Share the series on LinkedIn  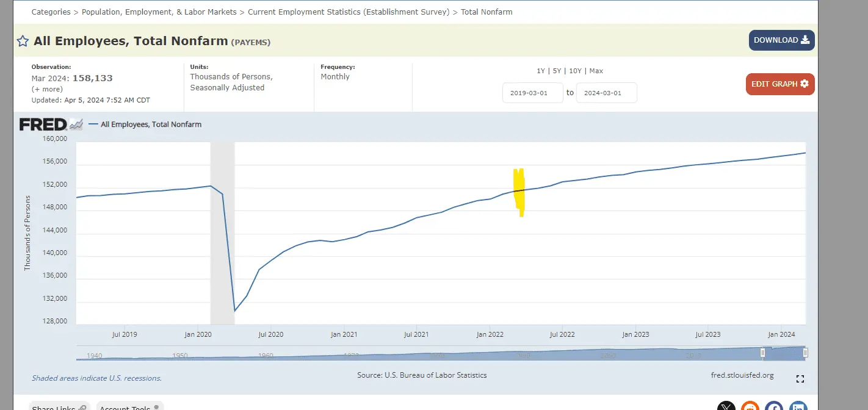coord(798,406)
